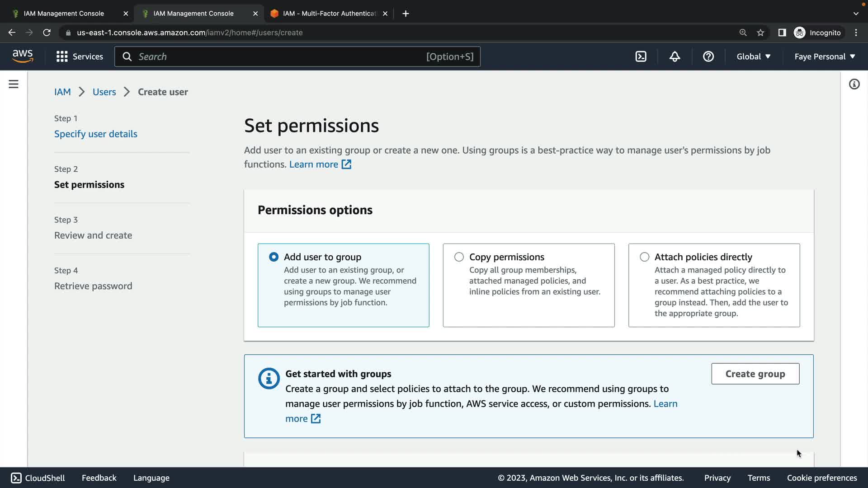
Task: Click the AWS search input field
Action: [280, 56]
